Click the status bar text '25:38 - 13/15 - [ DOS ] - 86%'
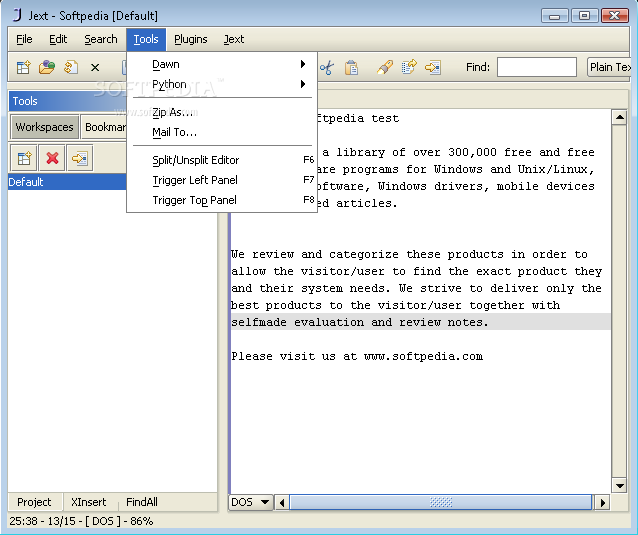Image resolution: width=638 pixels, height=535 pixels. [x=81, y=521]
